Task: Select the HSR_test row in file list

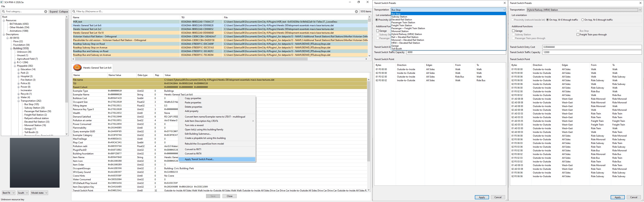Action: [220, 22]
